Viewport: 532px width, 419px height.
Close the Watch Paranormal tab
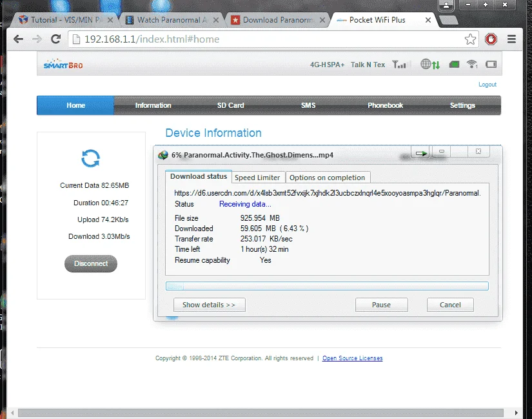coord(216,20)
